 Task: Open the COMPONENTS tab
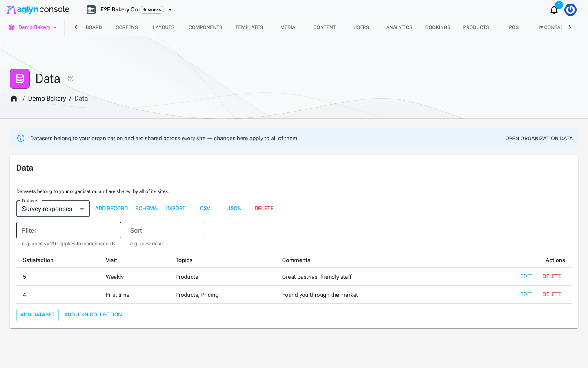pyautogui.click(x=205, y=27)
